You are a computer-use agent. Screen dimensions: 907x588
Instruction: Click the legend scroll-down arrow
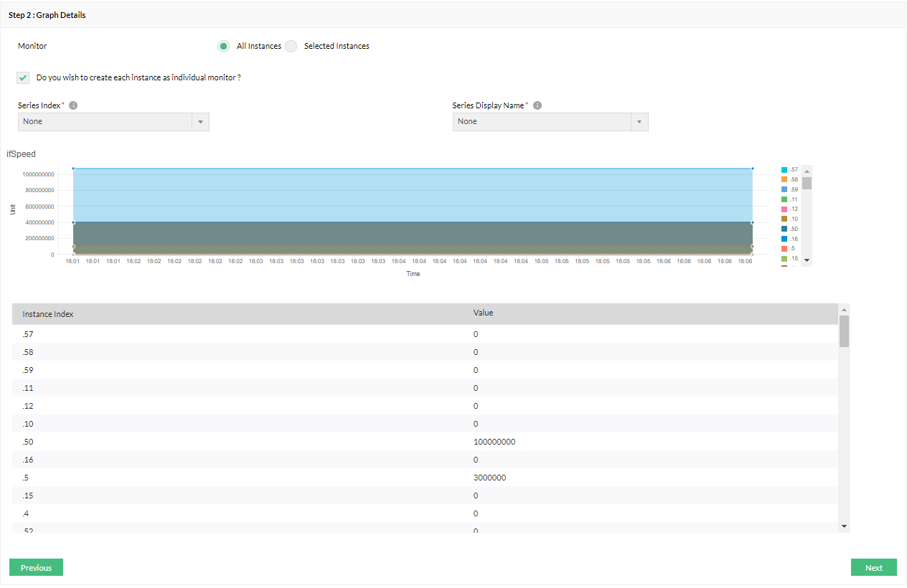[x=807, y=260]
